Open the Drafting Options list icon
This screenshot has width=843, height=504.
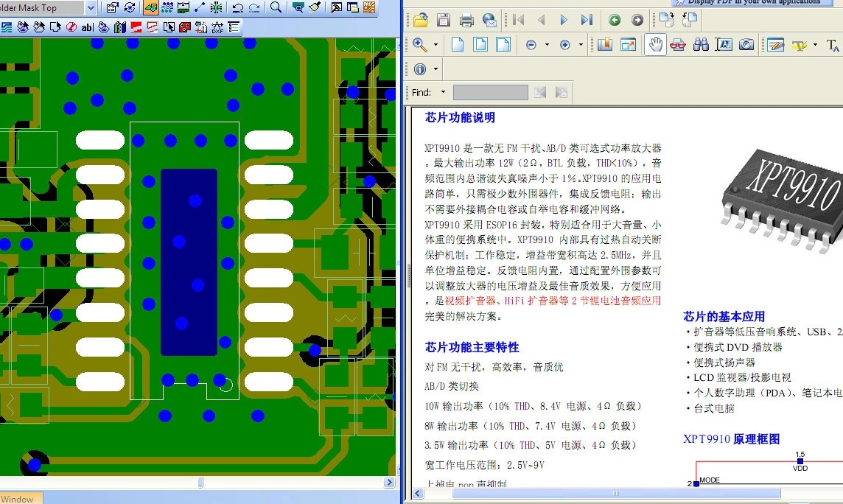click(x=234, y=27)
